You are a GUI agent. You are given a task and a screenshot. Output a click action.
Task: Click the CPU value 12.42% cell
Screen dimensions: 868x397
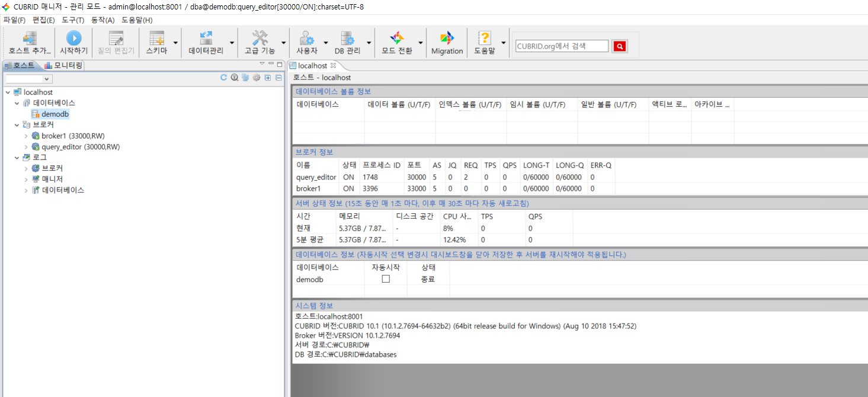click(x=454, y=240)
